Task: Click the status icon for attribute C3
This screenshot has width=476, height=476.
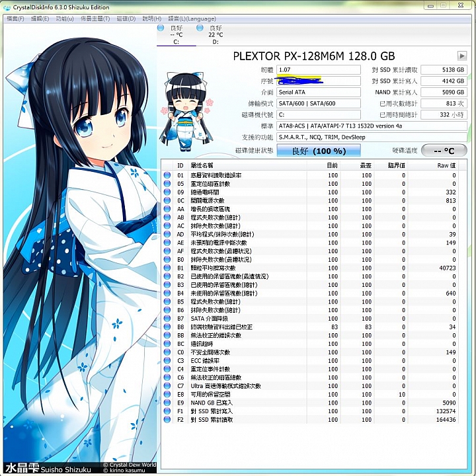Action: tap(167, 361)
